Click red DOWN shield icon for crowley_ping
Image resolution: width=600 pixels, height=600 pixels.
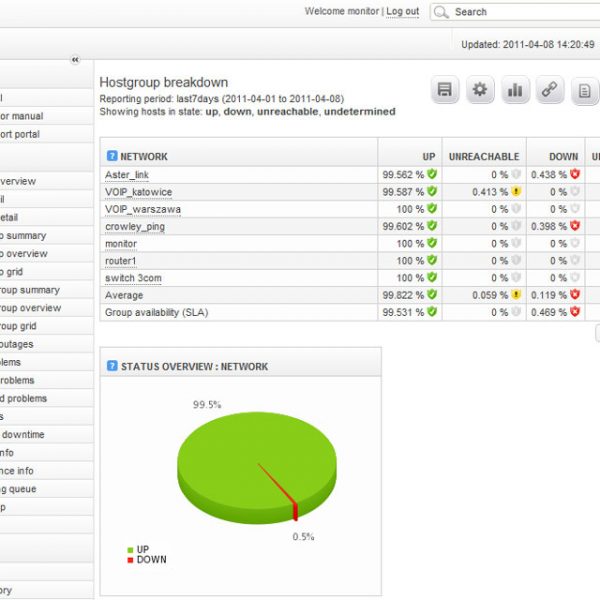point(575,226)
